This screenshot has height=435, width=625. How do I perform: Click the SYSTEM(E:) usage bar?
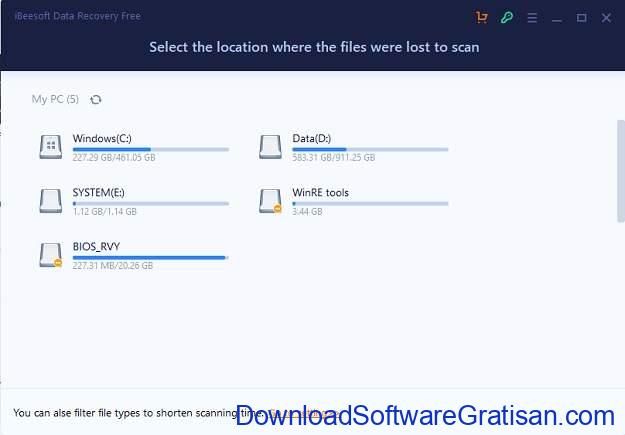pyautogui.click(x=151, y=204)
